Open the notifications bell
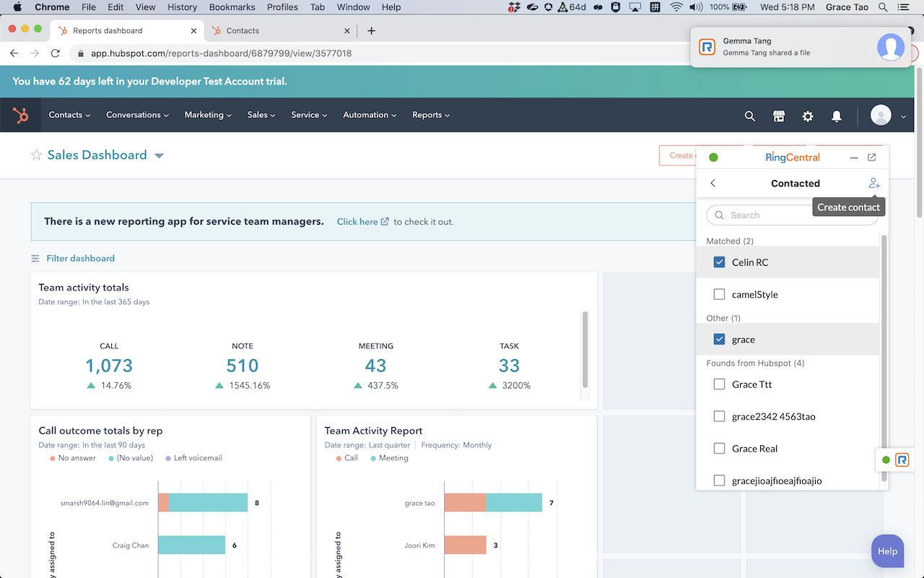924x578 pixels. click(836, 116)
